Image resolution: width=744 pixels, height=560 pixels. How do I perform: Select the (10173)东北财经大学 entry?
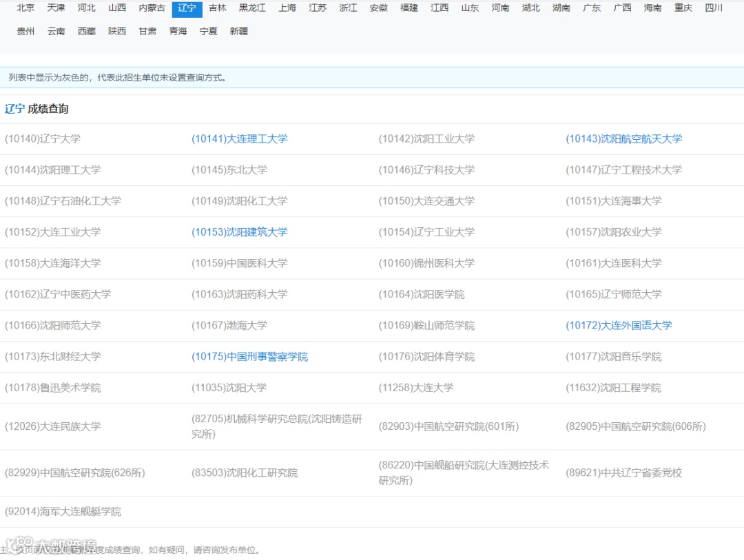[52, 357]
